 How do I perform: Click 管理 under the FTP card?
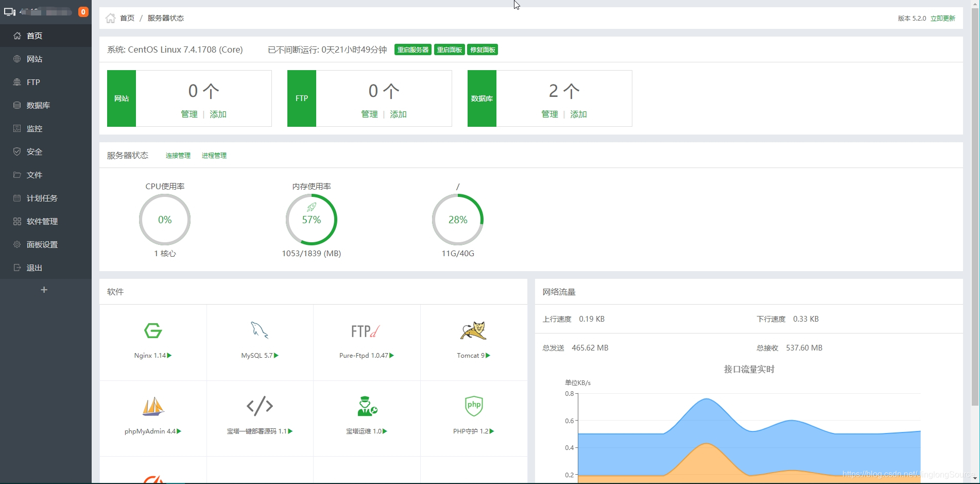tap(369, 114)
